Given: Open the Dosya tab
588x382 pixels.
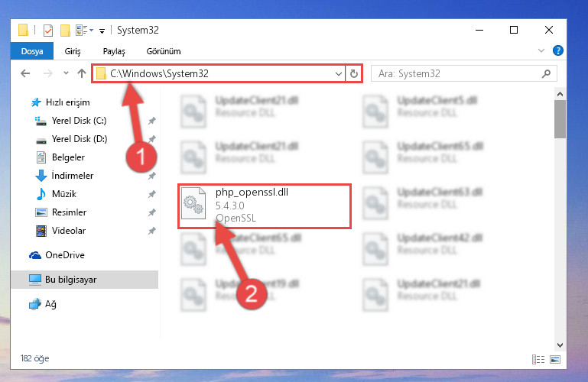Looking at the screenshot, I should pos(32,51).
